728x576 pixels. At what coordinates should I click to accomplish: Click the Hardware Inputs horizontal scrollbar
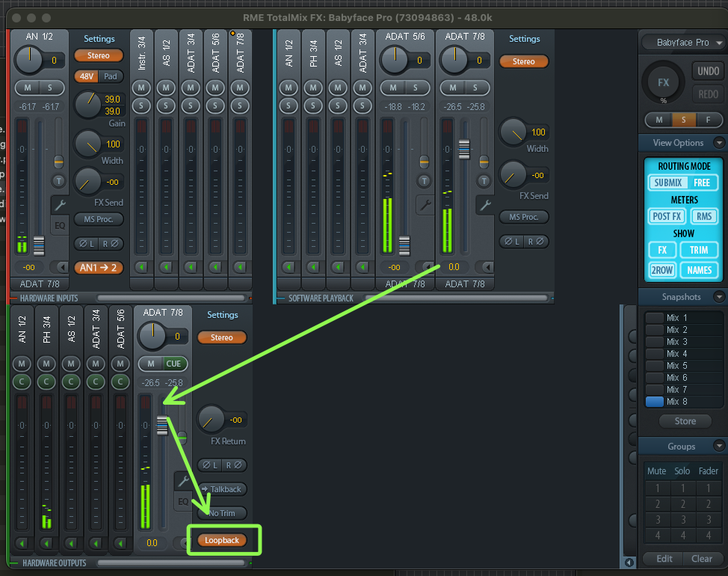171,298
